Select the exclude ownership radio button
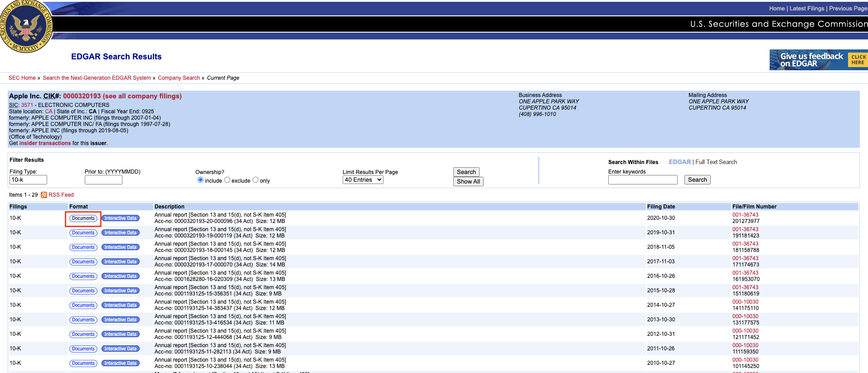Screen dimensions: 868x373 coord(228,180)
